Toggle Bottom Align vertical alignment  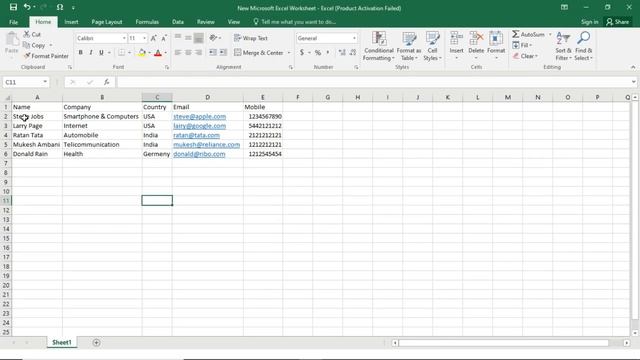point(198,38)
